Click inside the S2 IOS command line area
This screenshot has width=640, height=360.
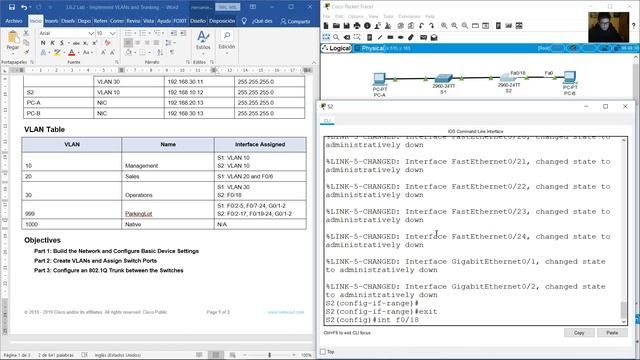[x=473, y=231]
